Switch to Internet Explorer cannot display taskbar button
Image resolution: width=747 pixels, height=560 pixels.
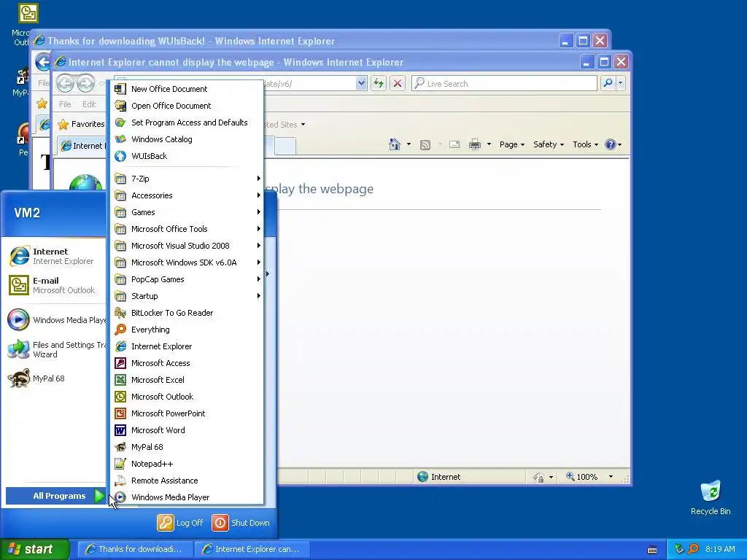[252, 549]
